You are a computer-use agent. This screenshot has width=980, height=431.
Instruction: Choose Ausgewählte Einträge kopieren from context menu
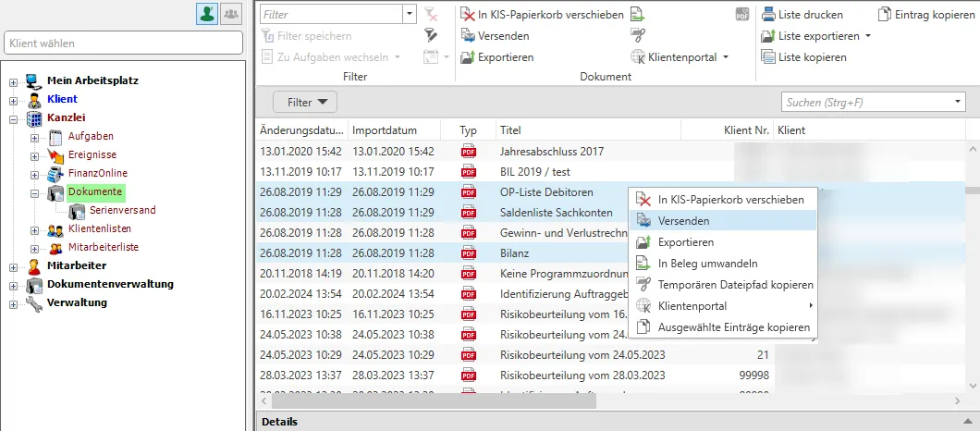click(723, 327)
